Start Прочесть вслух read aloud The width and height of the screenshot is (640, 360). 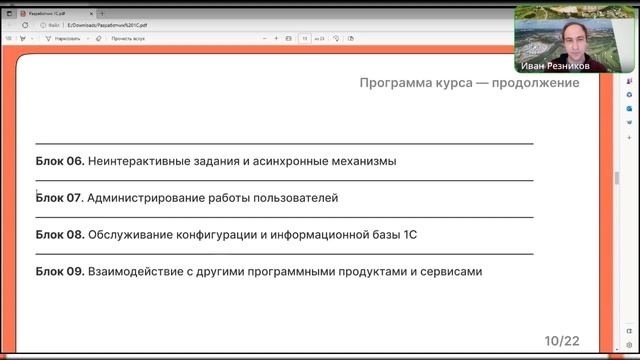pyautogui.click(x=128, y=38)
